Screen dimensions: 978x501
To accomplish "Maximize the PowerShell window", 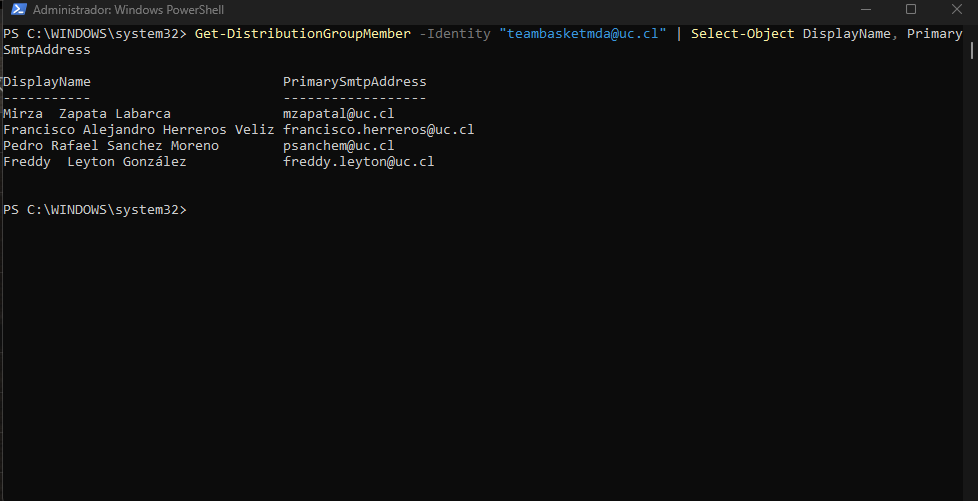I will pyautogui.click(x=911, y=9).
